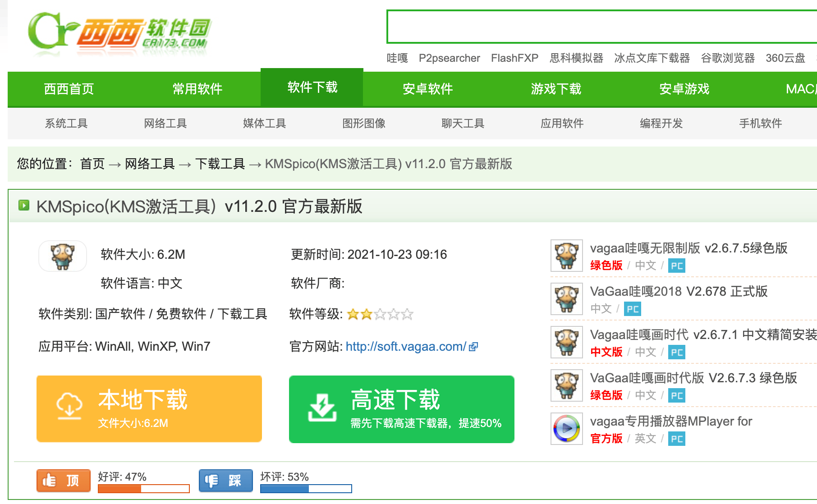Open the 安卓软件 nav tab
The width and height of the screenshot is (817, 504).
coord(427,89)
